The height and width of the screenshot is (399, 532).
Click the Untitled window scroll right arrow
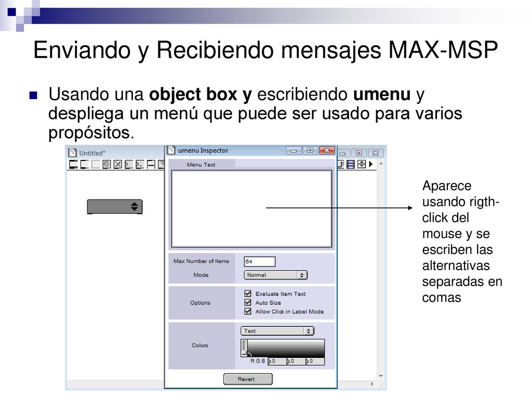[x=372, y=384]
